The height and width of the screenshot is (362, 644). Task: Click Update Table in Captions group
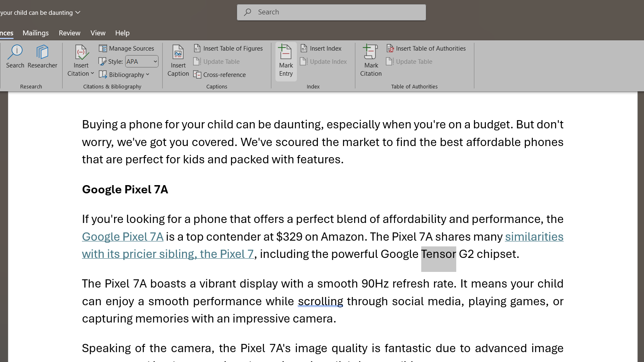217,62
